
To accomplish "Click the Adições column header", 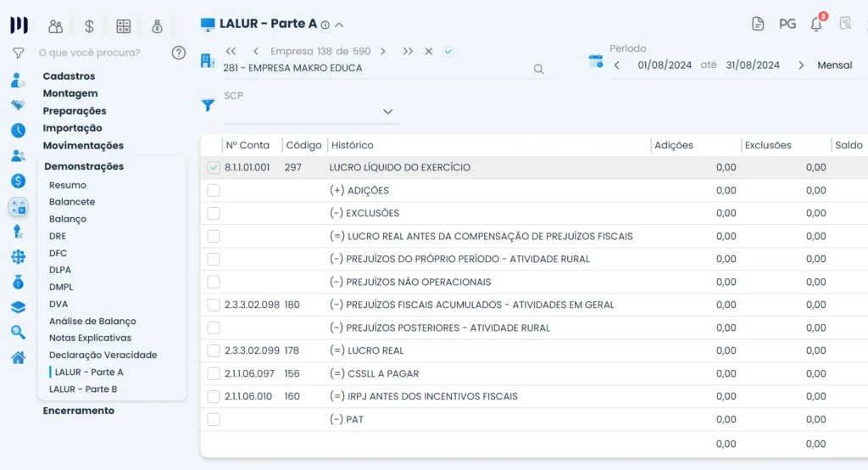I will (x=674, y=145).
